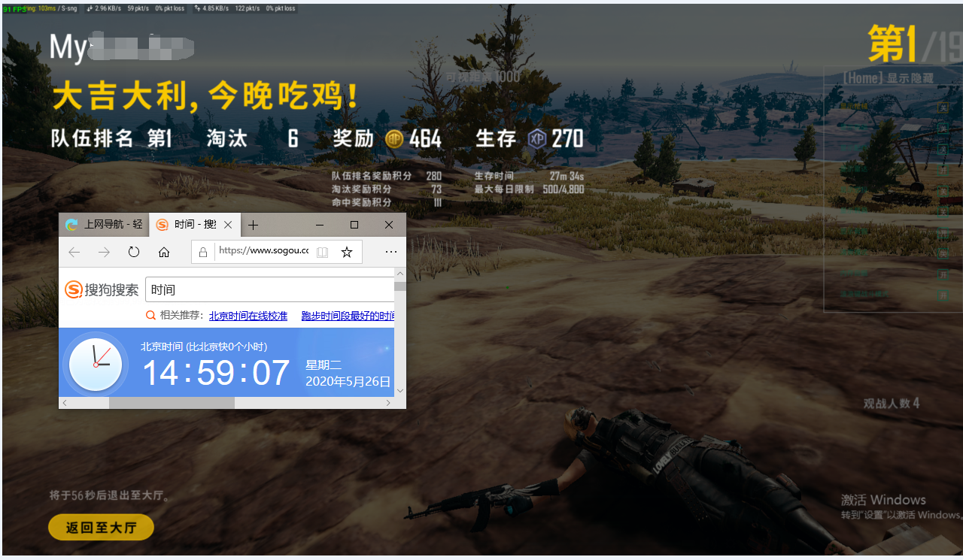
Task: Maximize the browser window
Action: (354, 225)
